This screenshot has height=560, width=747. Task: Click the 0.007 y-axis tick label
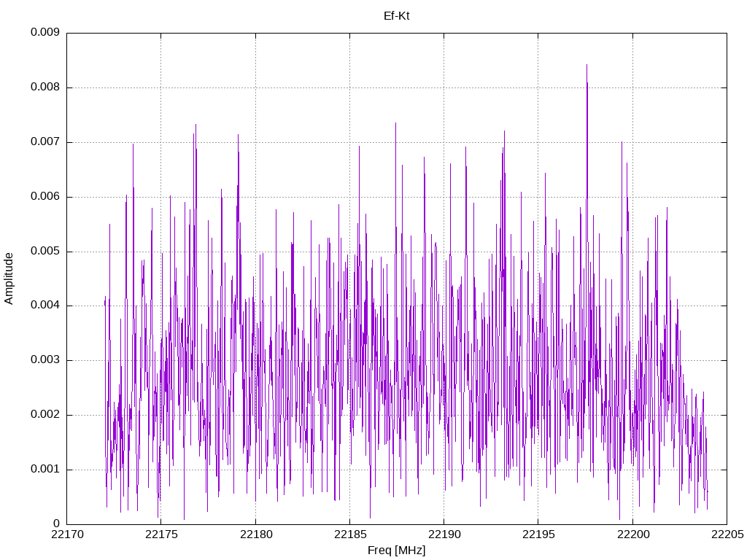tap(45, 142)
